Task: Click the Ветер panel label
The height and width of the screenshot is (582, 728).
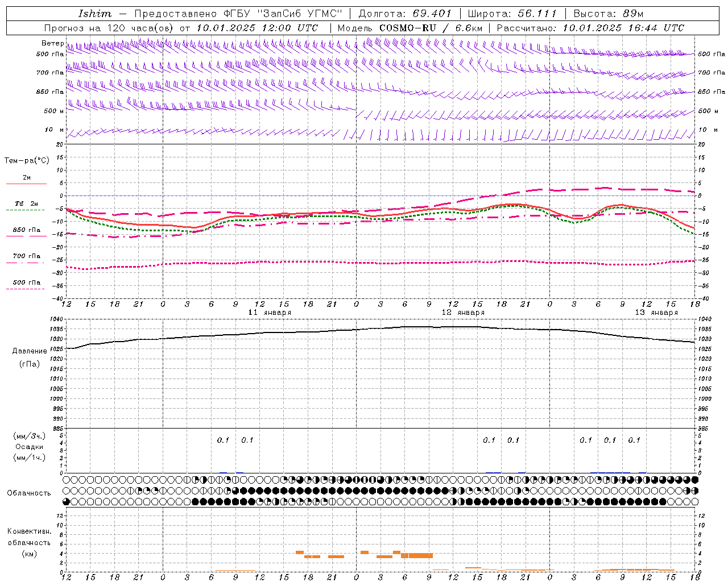Action: (52, 43)
